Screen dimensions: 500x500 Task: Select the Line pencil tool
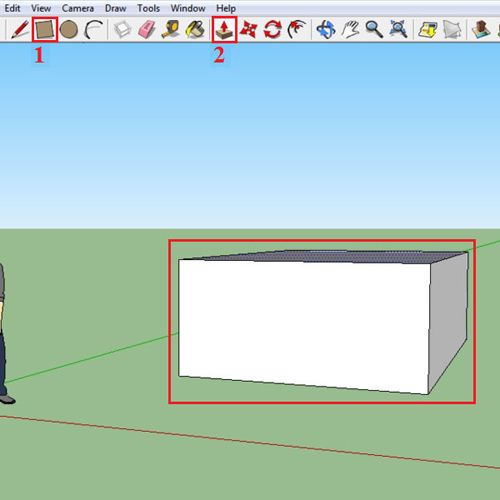pos(20,30)
